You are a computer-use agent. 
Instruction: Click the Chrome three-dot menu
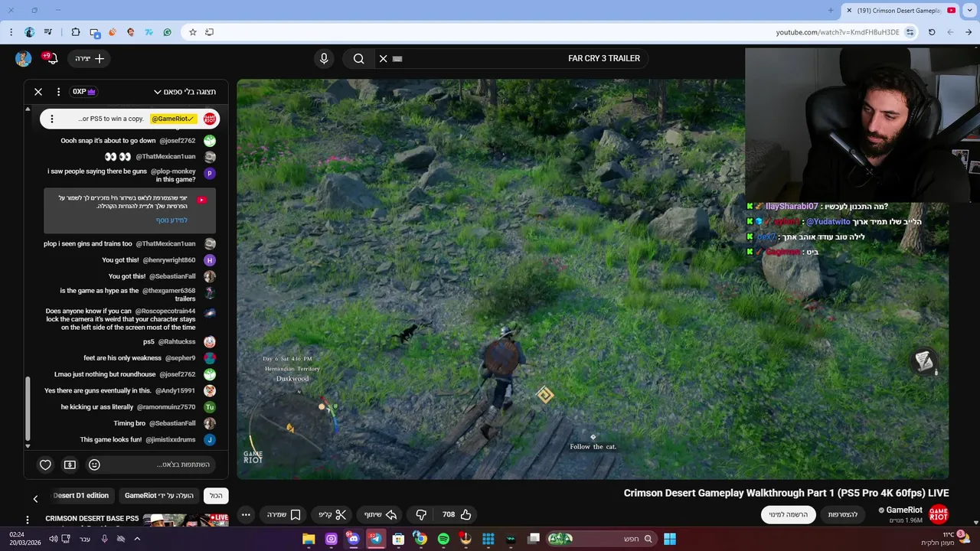11,32
